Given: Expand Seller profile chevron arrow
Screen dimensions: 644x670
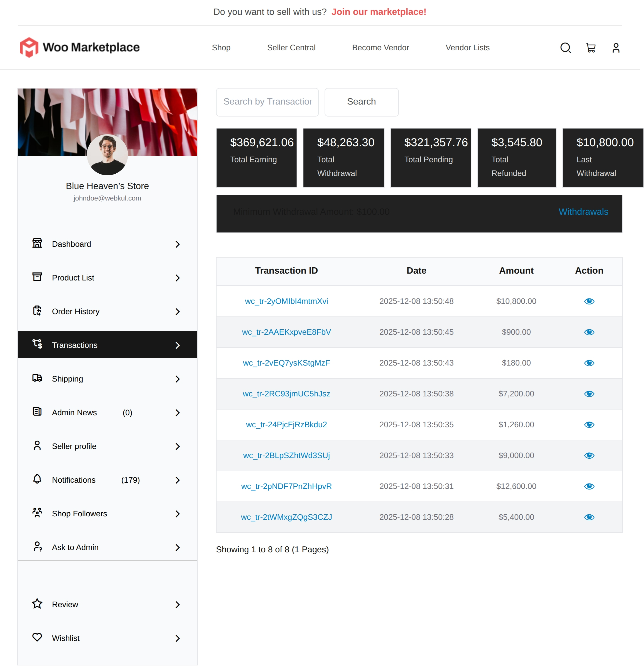Looking at the screenshot, I should 177,446.
